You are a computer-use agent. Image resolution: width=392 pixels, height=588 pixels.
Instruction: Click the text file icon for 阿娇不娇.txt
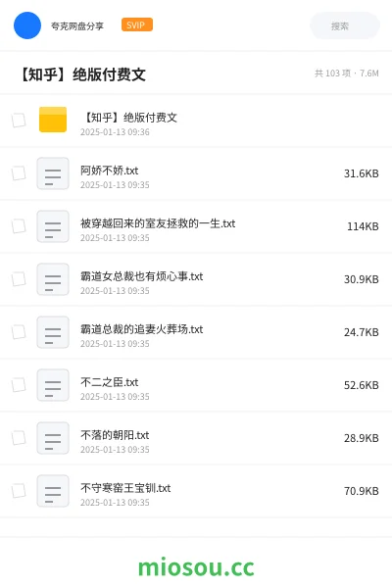tap(53, 173)
